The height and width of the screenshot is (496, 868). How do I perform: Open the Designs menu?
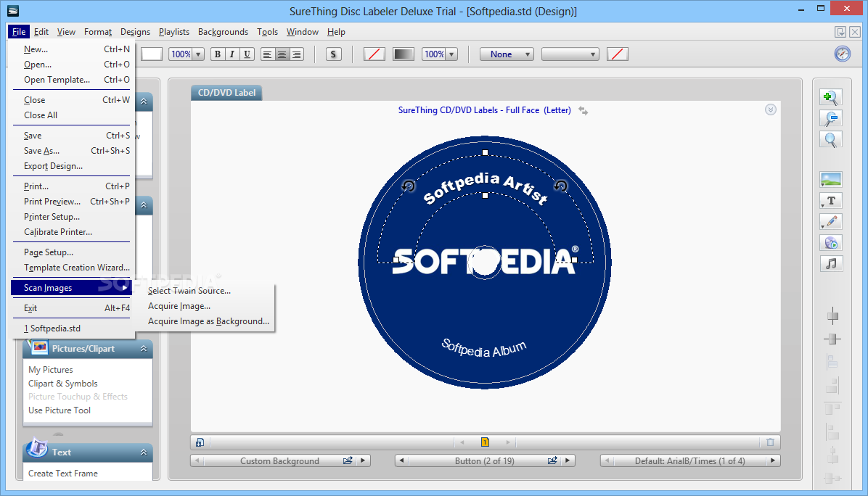click(135, 32)
